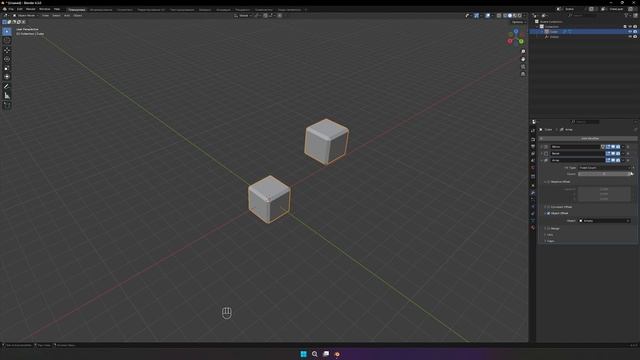Open the Render properties tab icon
The width and height of the screenshot is (640, 360).
533,139
